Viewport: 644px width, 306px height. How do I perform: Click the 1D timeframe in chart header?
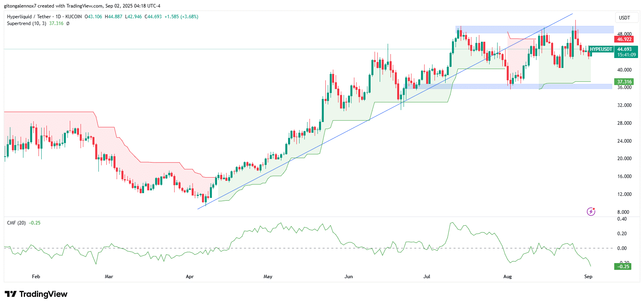tap(58, 17)
